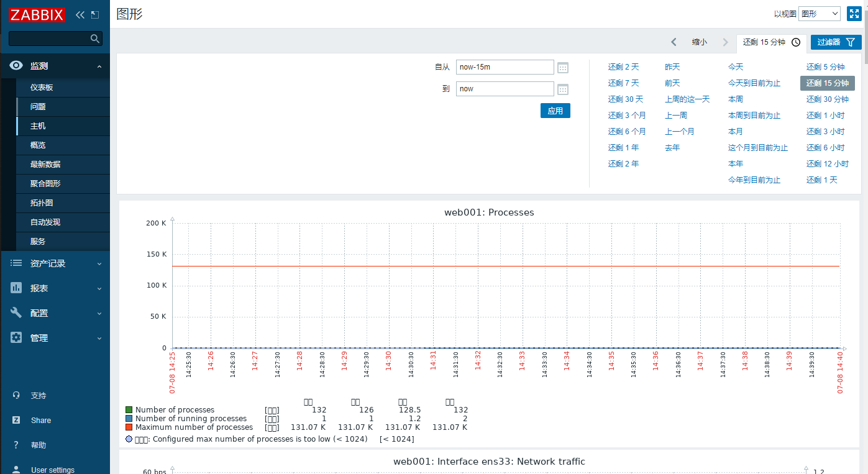Select the 本周到目前为止 time range
This screenshot has height=474, width=868.
click(x=754, y=116)
